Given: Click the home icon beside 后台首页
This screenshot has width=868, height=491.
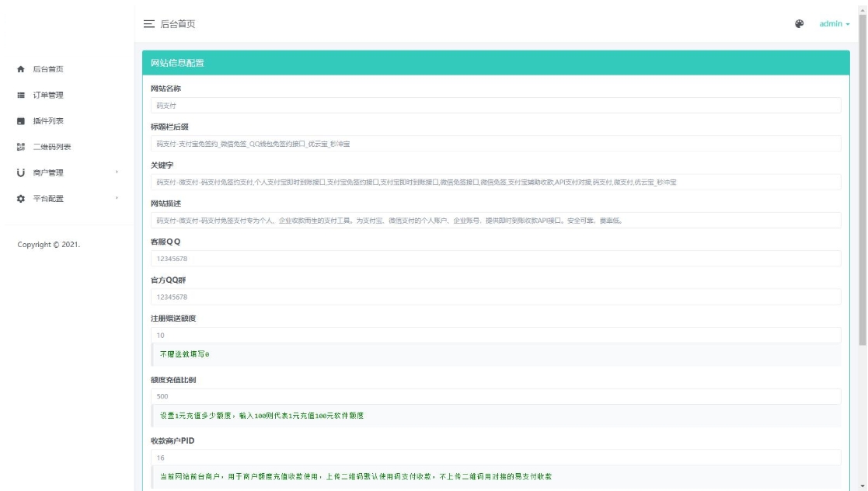Looking at the screenshot, I should [21, 69].
